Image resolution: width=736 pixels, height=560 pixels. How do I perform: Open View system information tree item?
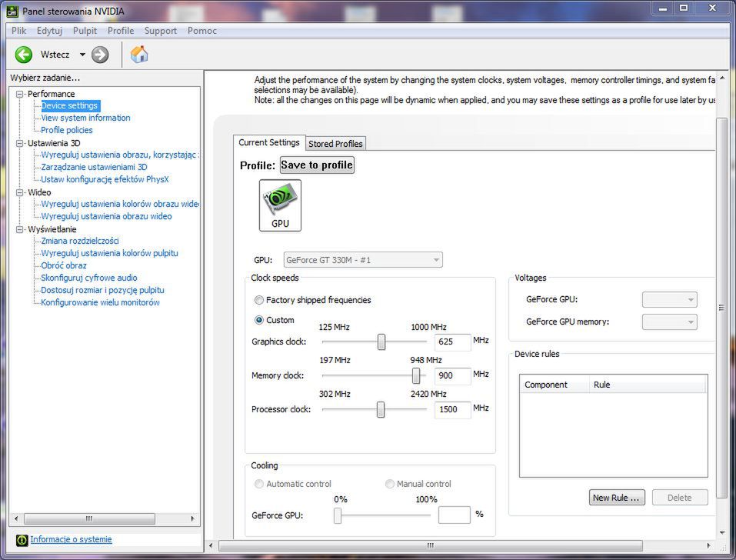85,118
